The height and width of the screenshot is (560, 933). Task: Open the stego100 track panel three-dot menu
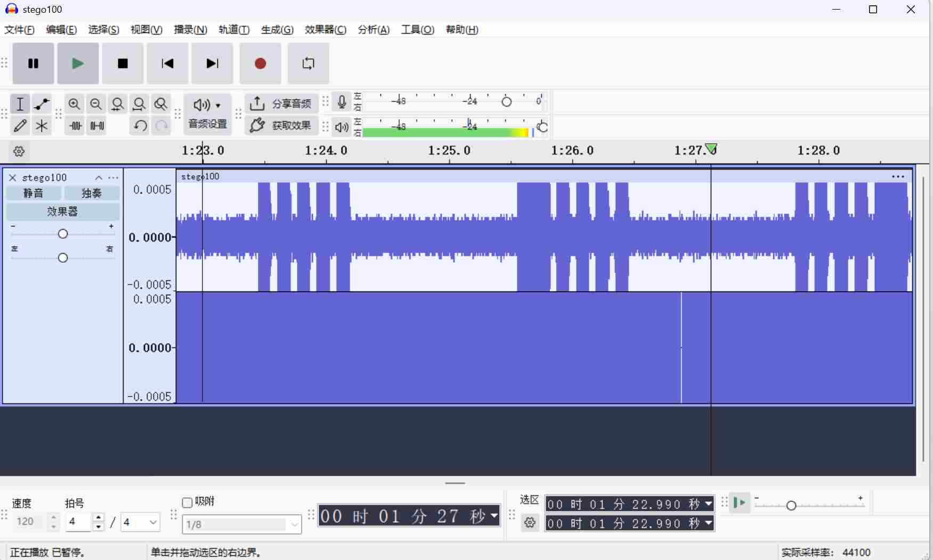click(x=113, y=177)
